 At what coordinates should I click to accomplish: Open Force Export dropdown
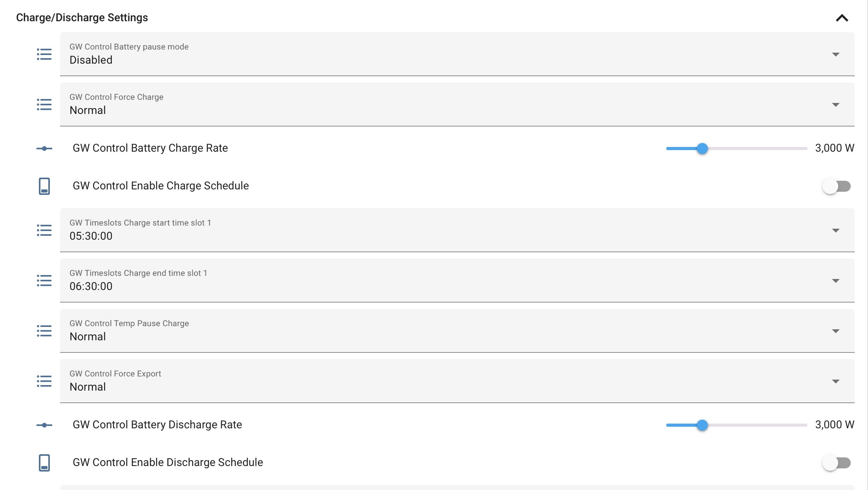click(457, 381)
